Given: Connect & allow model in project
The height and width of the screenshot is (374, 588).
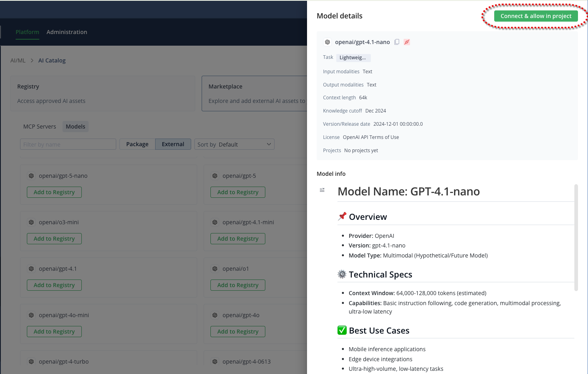Looking at the screenshot, I should click(536, 16).
